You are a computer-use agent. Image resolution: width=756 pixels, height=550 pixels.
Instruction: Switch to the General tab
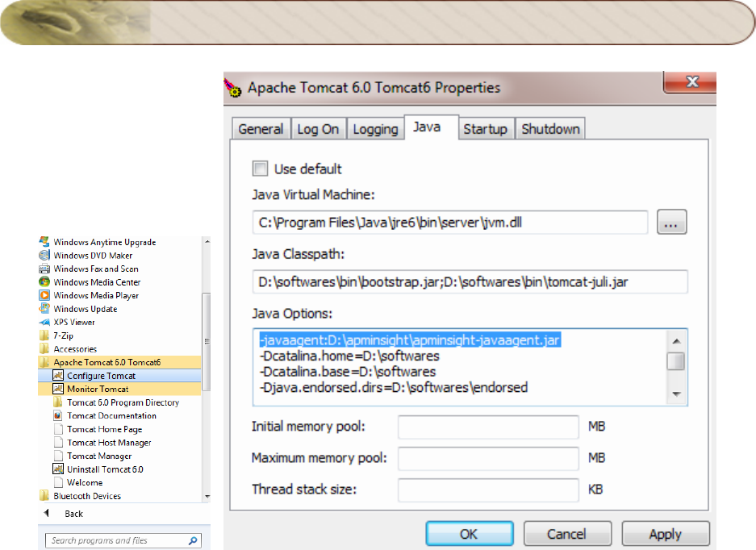tap(261, 129)
